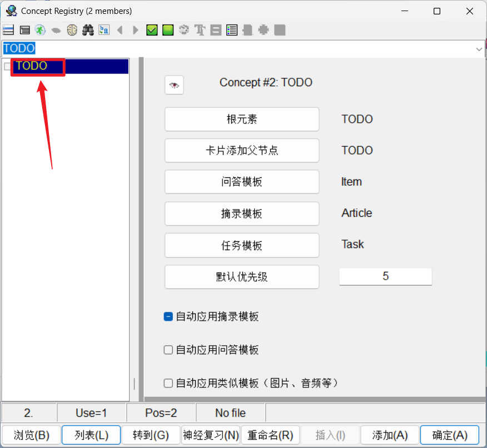This screenshot has height=448, width=487.
Task: Click the 添加(A) button
Action: coord(390,435)
